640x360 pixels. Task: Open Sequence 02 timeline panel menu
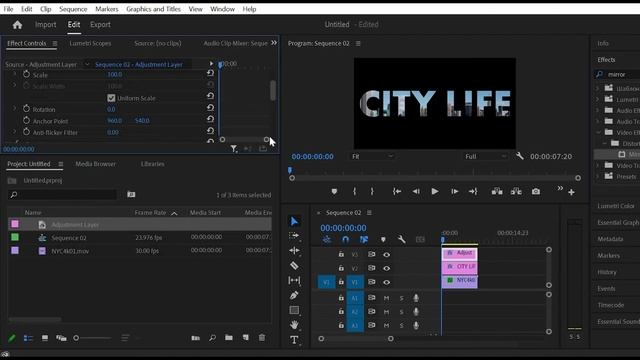point(369,213)
